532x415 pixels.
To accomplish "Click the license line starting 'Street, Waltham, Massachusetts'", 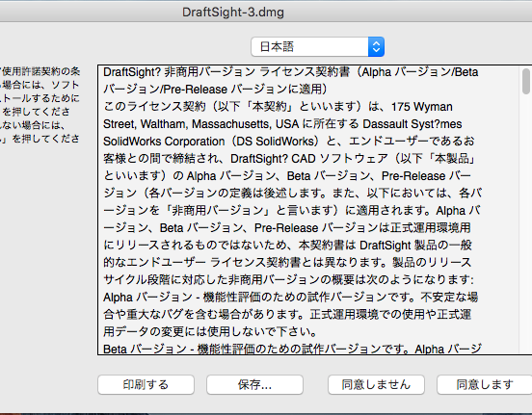I will click(x=282, y=124).
